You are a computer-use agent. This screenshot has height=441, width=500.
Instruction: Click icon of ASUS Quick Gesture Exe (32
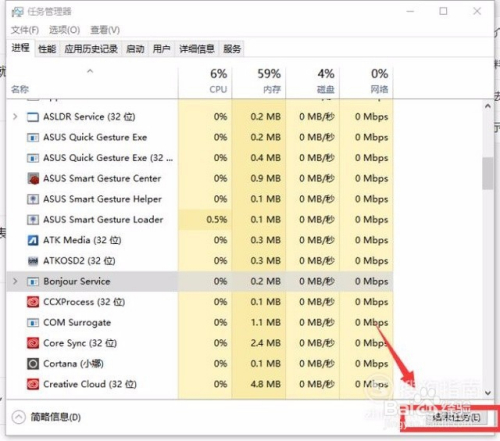coord(33,158)
